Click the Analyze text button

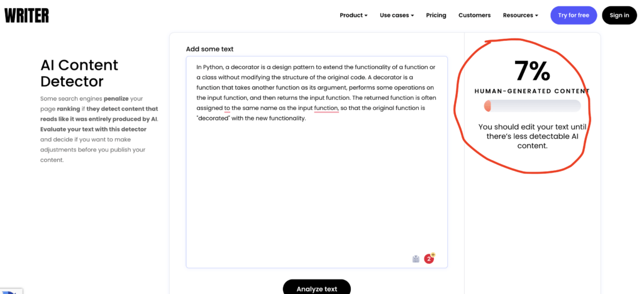(317, 287)
